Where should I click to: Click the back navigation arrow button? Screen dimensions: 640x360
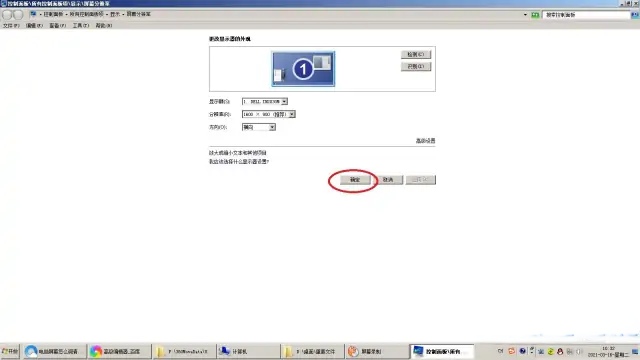pos(7,15)
